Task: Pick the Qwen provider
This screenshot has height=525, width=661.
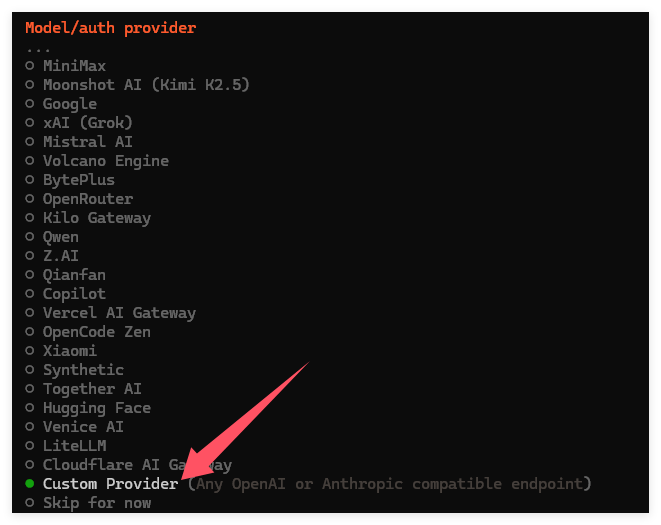Action: tap(60, 237)
